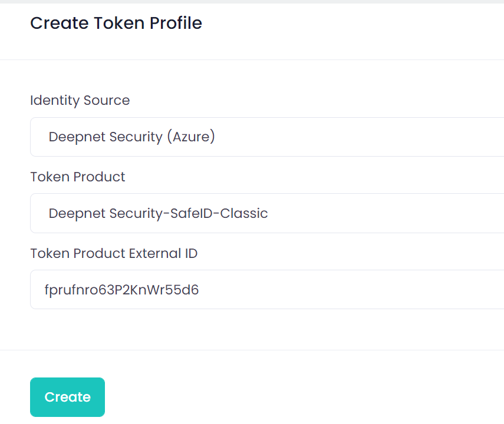504x424 pixels.
Task: Click the word Profile in the page title
Action: [176, 23]
